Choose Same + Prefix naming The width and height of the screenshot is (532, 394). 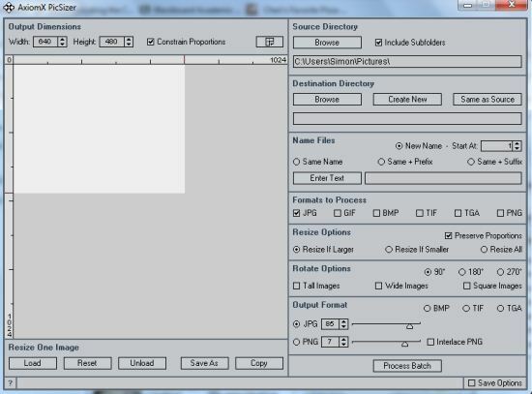point(381,162)
